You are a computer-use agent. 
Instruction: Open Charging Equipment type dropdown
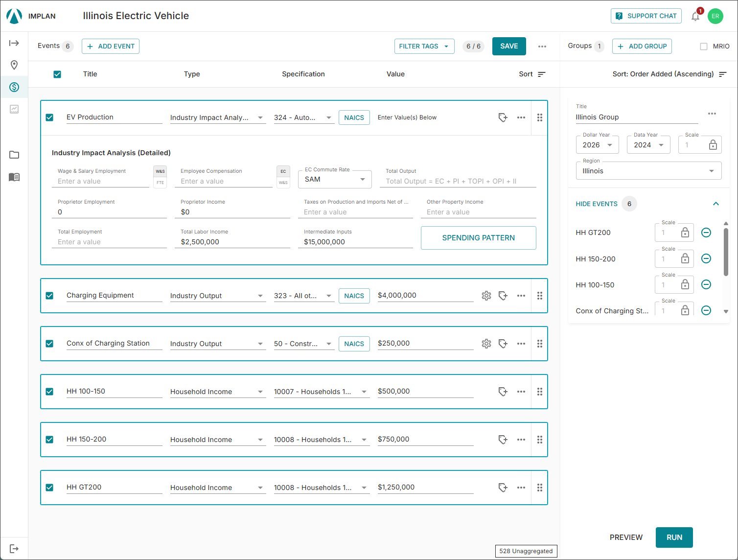tap(218, 296)
